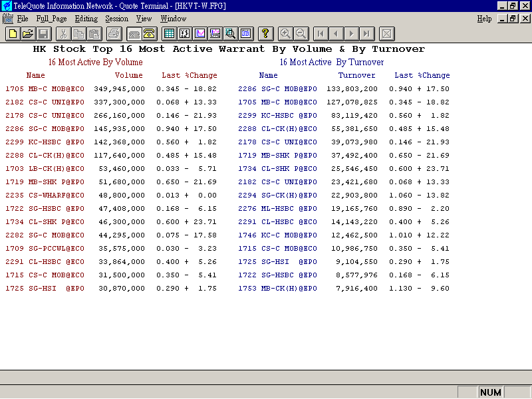Open the Help menu
532x399 pixels.
484,19
